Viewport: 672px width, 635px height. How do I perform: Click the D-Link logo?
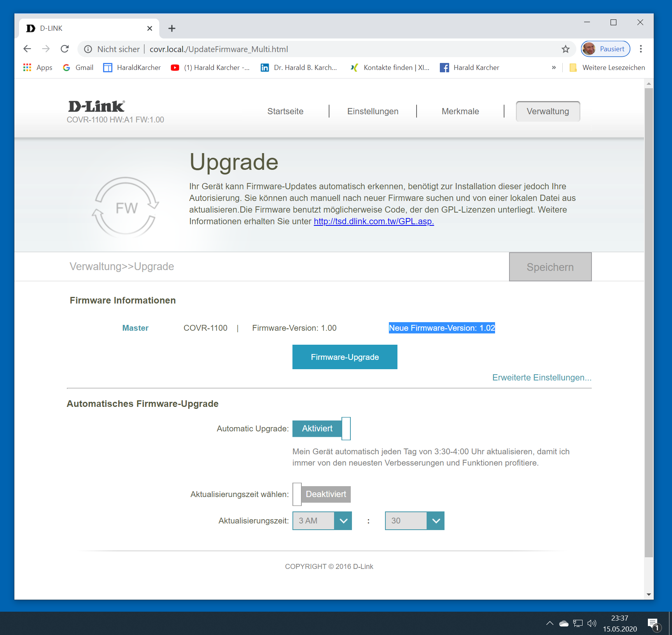click(x=96, y=106)
